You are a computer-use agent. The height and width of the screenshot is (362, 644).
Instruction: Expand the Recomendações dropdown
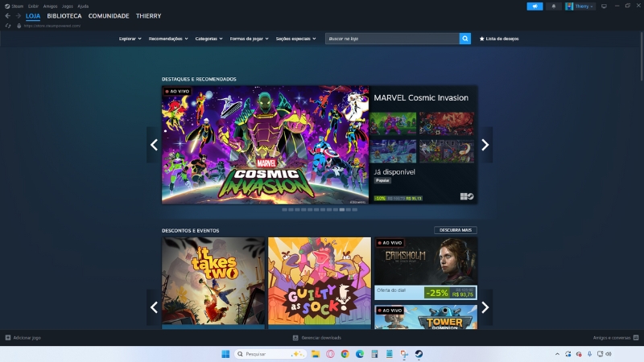168,39
